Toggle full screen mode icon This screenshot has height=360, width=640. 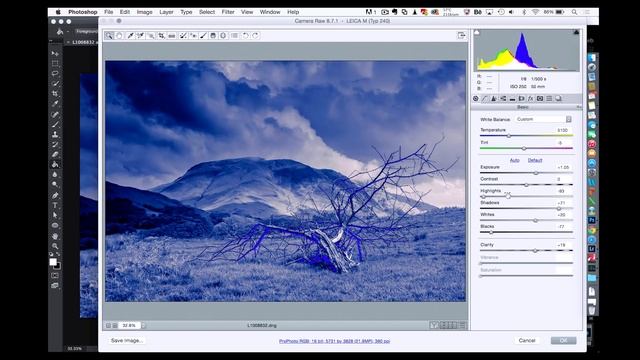coord(462,36)
